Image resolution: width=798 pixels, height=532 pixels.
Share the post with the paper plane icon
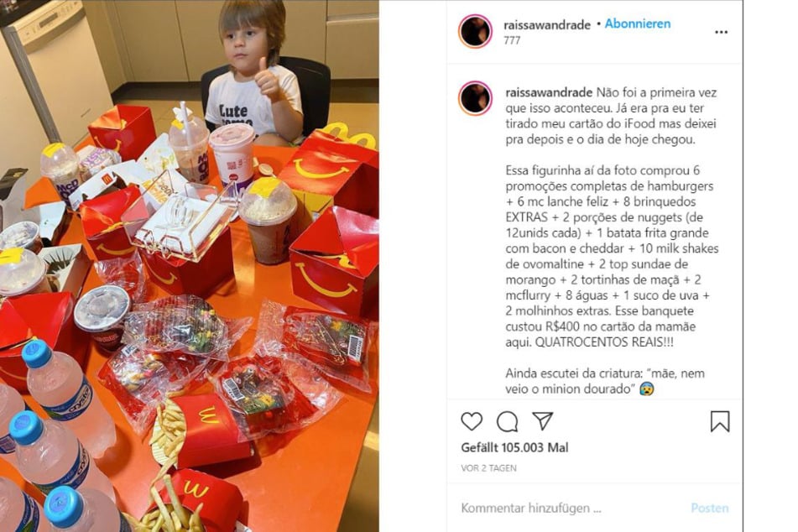(x=543, y=420)
